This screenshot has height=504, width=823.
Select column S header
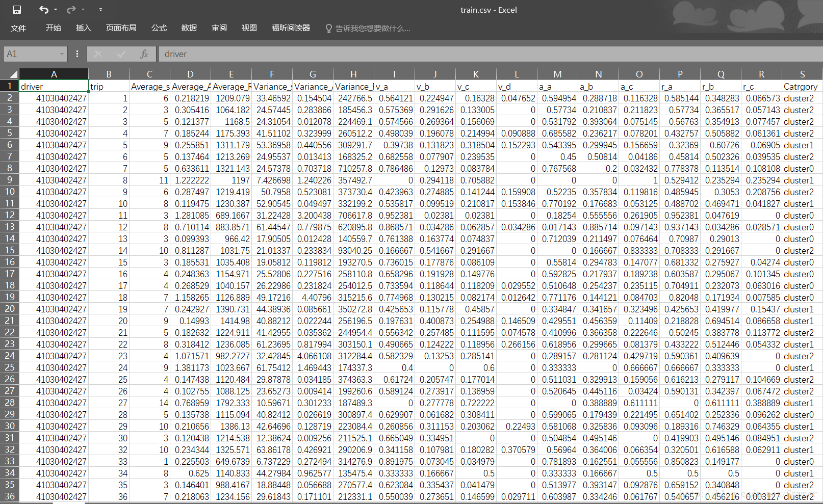click(x=802, y=74)
